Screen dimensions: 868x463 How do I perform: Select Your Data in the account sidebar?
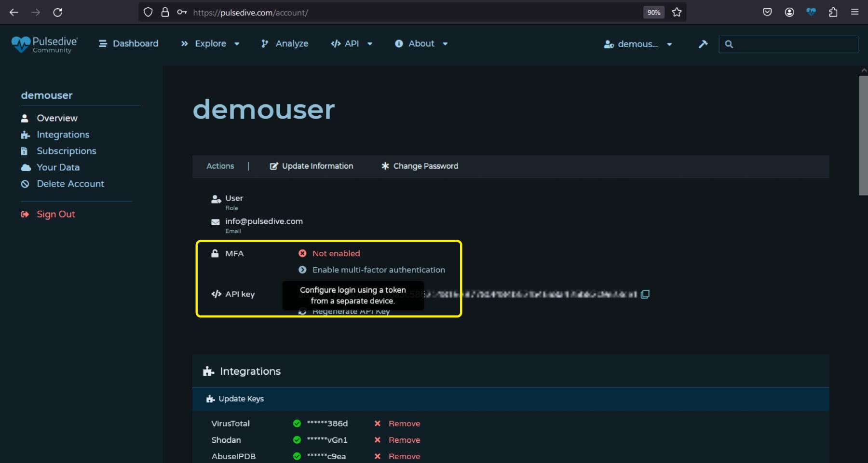58,167
